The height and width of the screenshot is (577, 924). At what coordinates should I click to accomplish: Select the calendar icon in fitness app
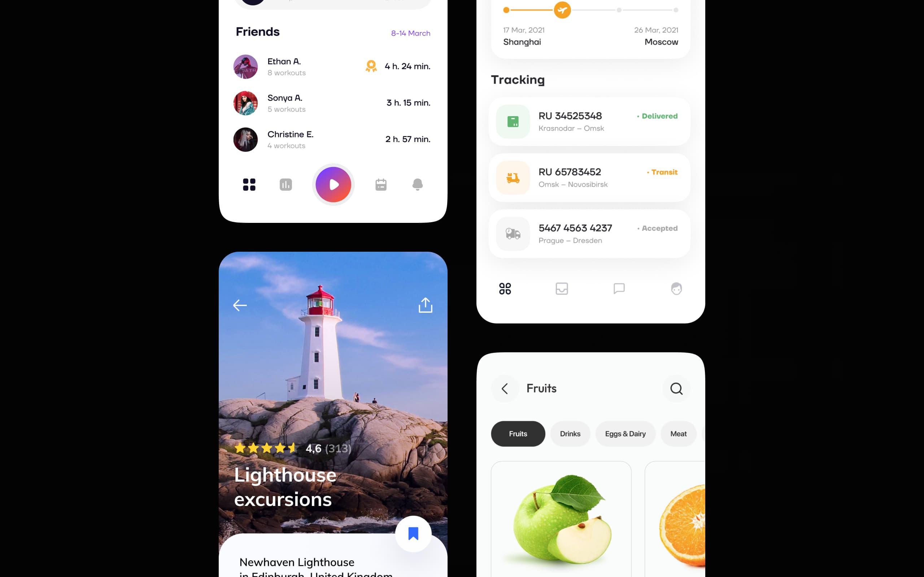pos(380,184)
